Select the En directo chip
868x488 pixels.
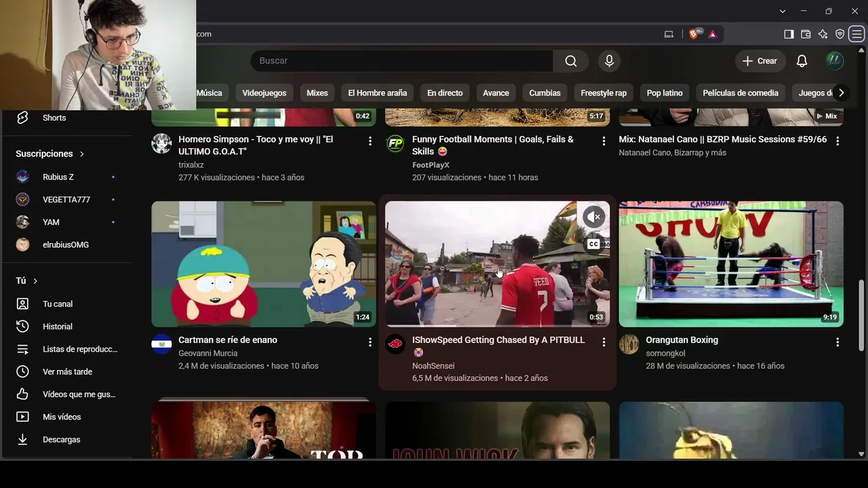[x=445, y=93]
